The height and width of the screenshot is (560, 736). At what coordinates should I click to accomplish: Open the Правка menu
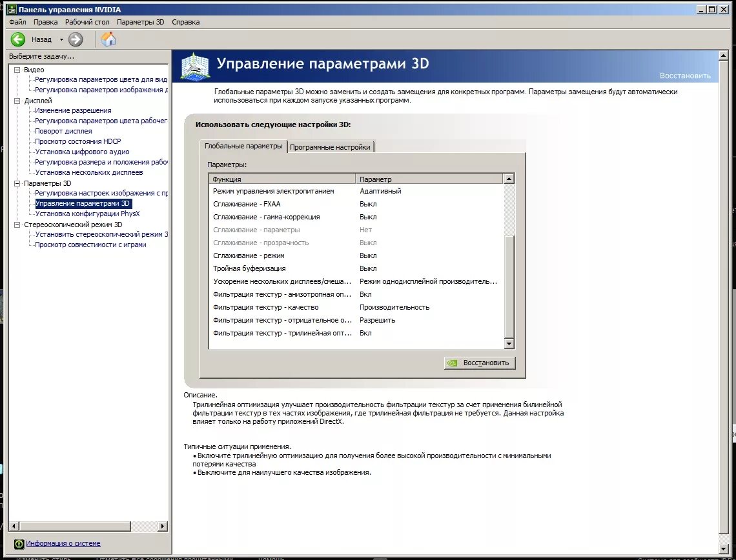[46, 22]
